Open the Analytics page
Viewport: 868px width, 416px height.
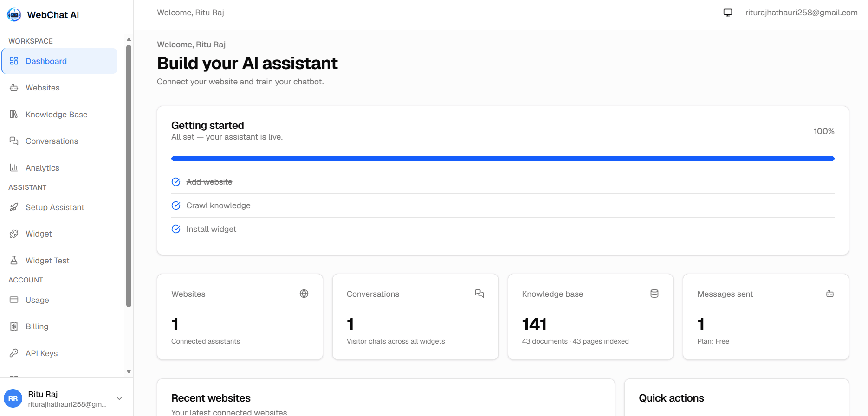tap(59, 168)
